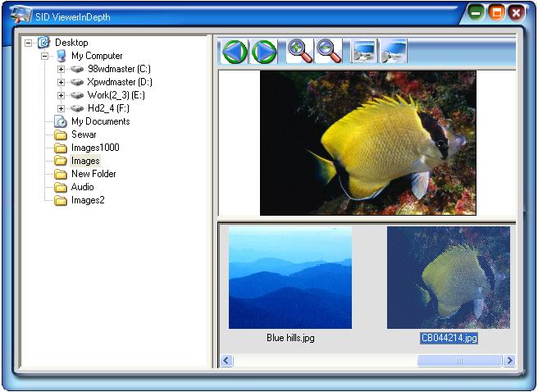This screenshot has height=392, width=538.
Task: Expand the Xpwdmaster (D:) drive
Action: pos(61,82)
